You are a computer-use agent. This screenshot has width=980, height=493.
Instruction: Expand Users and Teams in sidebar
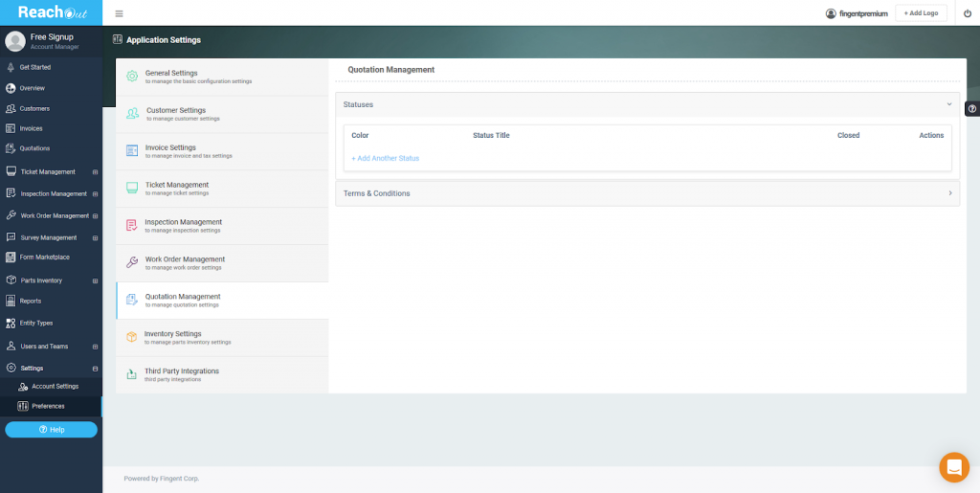[95, 347]
